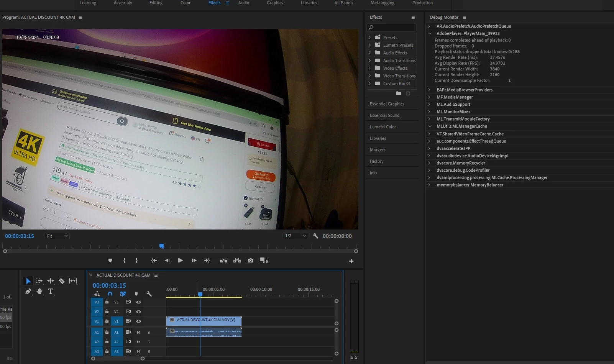Create a new custom bin in Effects
The width and height of the screenshot is (614, 364).
click(x=399, y=93)
